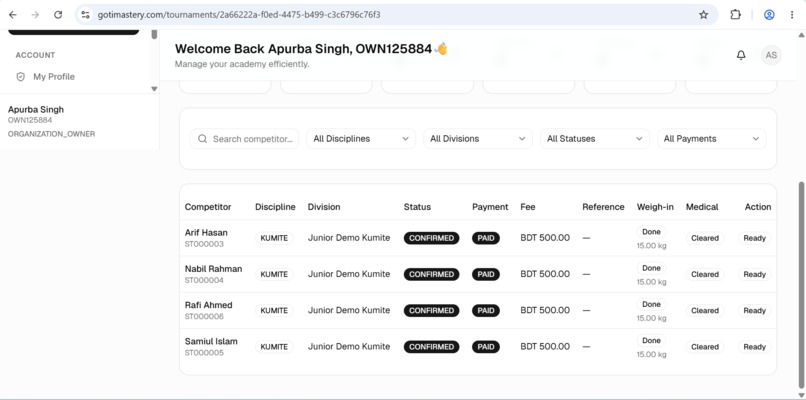Click the My Profile shield icon
The image size is (806, 400).
pos(21,77)
